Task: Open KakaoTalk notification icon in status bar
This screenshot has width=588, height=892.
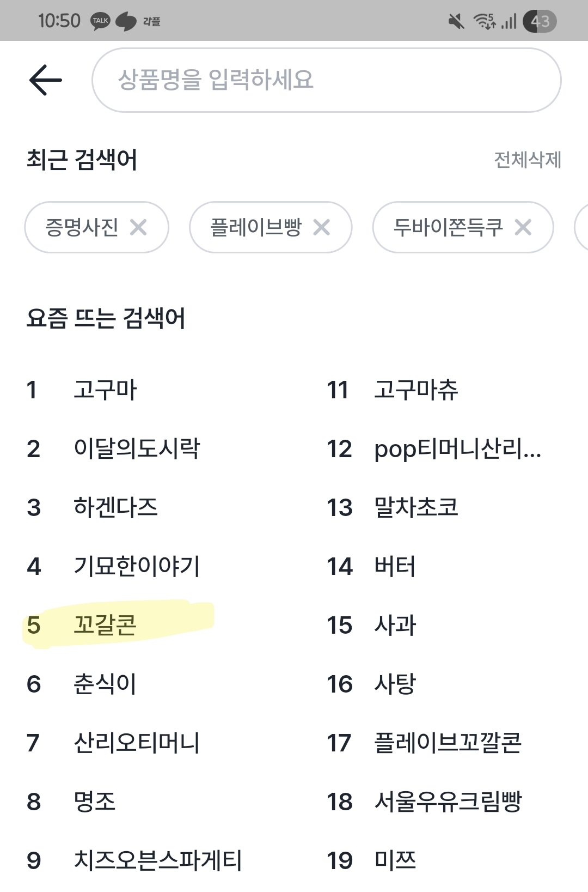Action: point(100,21)
